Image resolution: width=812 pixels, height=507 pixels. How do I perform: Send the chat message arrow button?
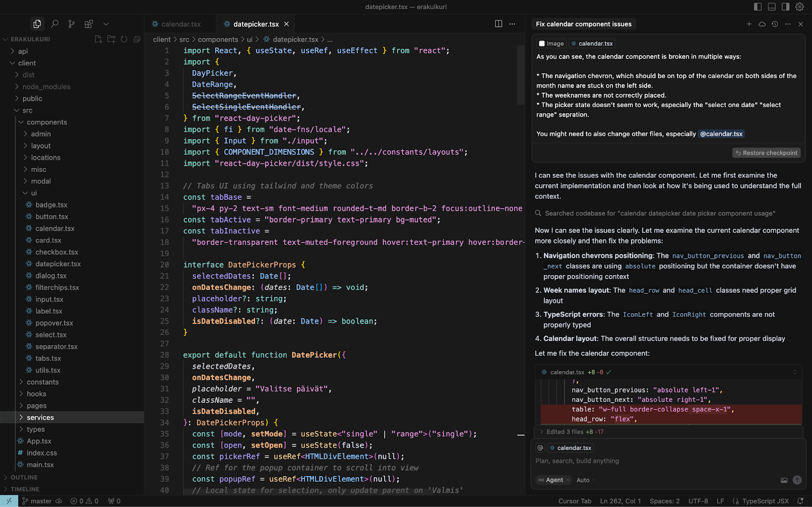coord(797,480)
